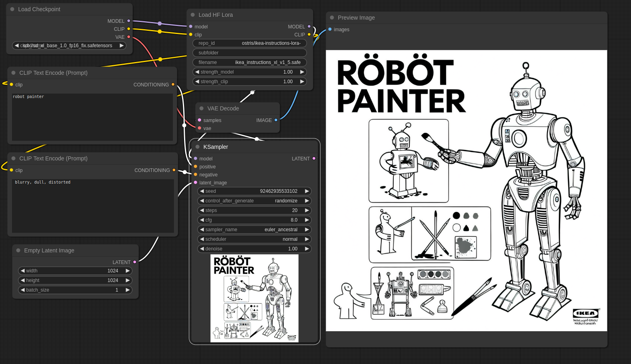Click the clip input socket on Load HF Lora
This screenshot has height=364, width=631.
point(191,34)
